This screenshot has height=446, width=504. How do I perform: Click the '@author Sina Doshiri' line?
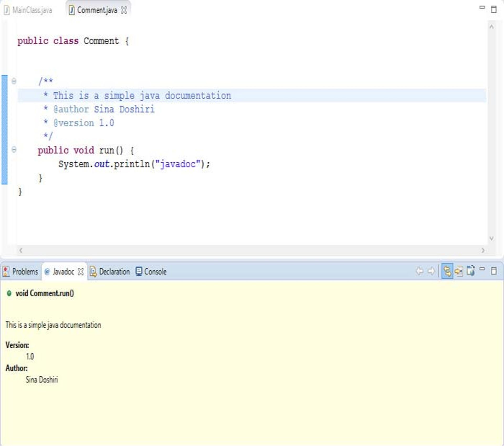click(99, 109)
